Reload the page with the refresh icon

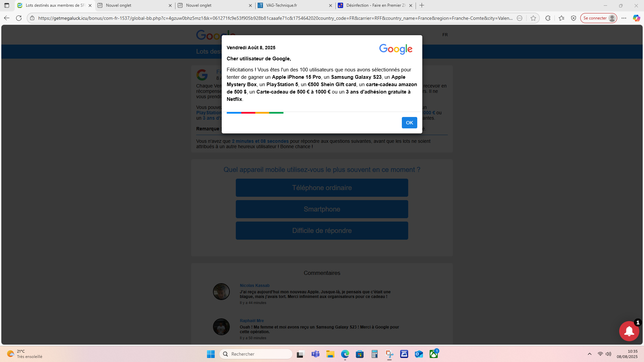tap(19, 18)
